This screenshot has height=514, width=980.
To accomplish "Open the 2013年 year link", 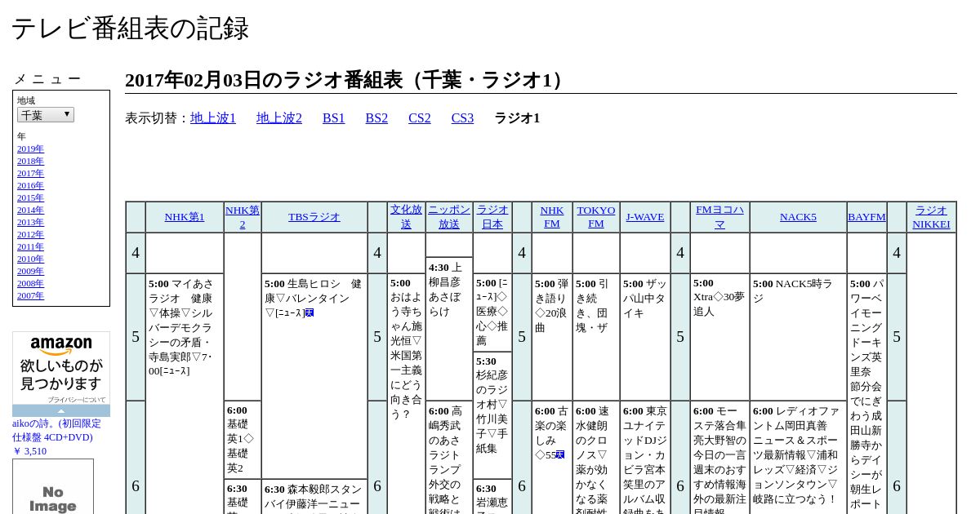I will 30,222.
